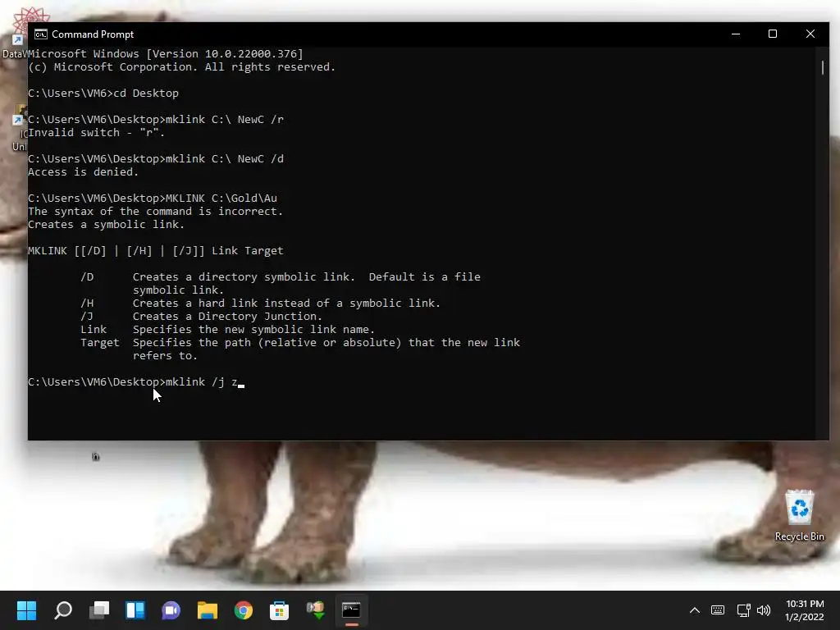Open the Command Prompt title bar system icon
The image size is (840, 630).
coord(41,34)
